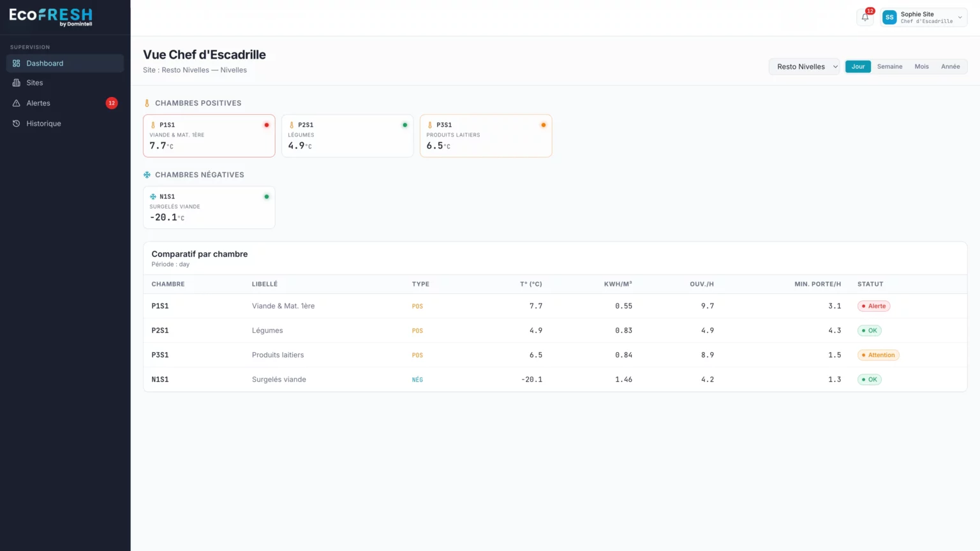Switch to the Année period tab
The image size is (980, 551).
coord(950,66)
